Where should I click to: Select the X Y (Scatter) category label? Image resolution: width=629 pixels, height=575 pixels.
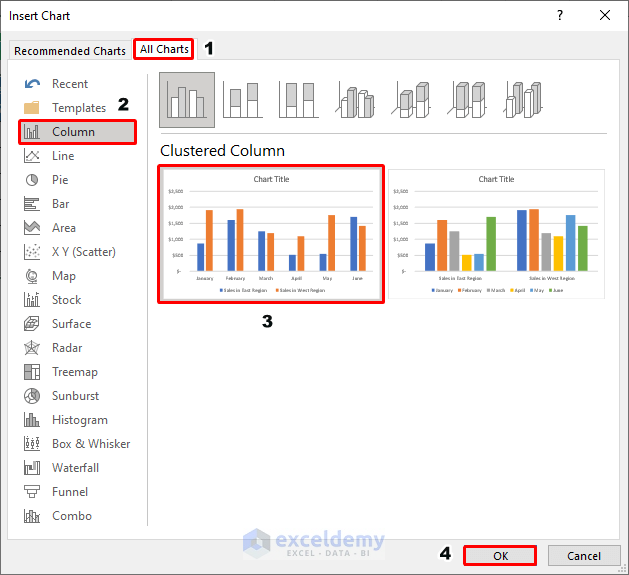click(x=84, y=252)
